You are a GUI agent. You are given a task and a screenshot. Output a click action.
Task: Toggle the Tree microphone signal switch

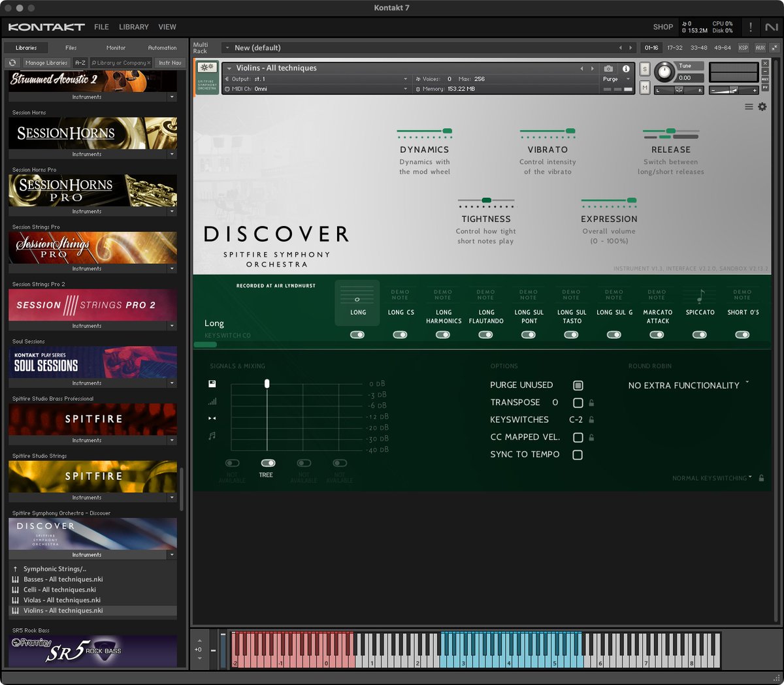point(268,463)
